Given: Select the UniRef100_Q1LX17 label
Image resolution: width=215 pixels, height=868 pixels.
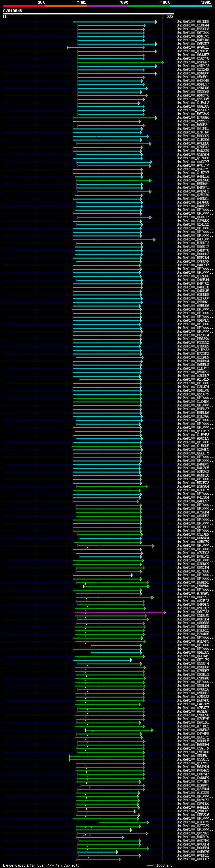Looking at the screenshot, I should (193, 431).
